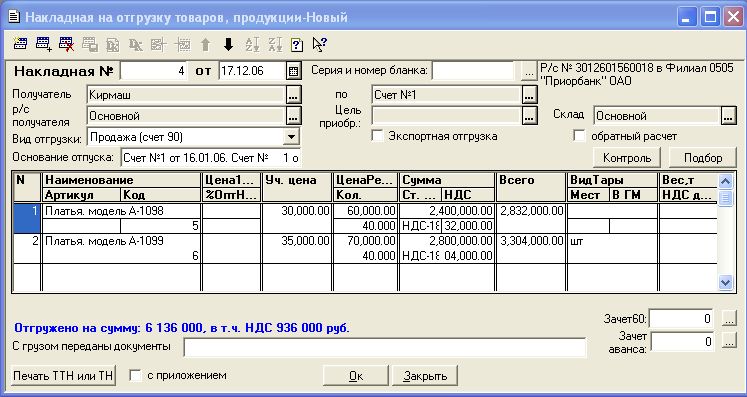Screen dimensions: 747x397
Task: Click the Всего column header
Action: point(531,186)
